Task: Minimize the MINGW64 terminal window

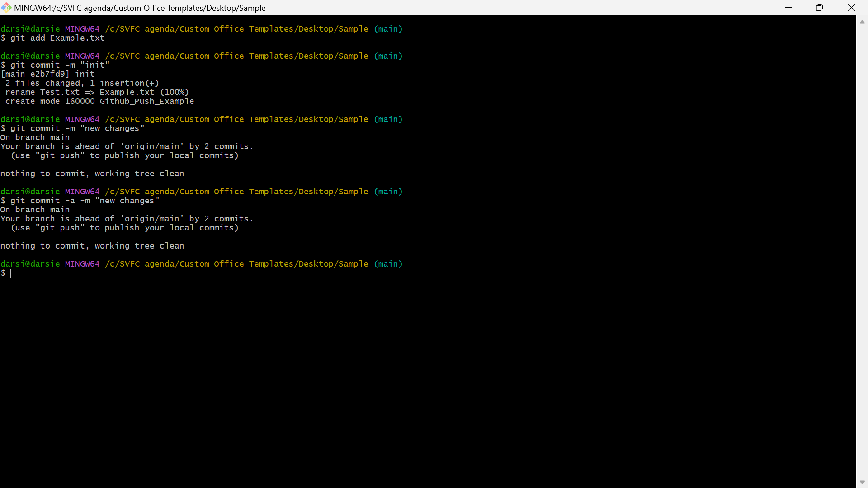Action: coord(788,8)
